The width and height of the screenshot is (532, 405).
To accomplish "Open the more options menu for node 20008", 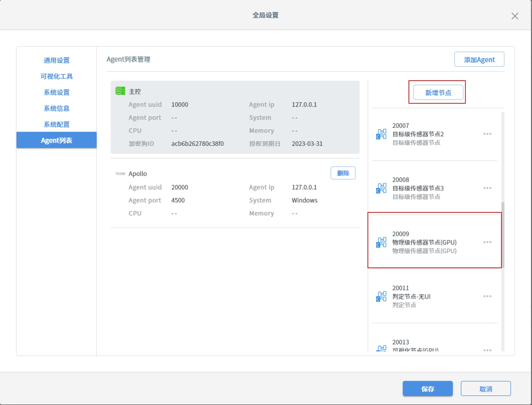I will click(487, 188).
